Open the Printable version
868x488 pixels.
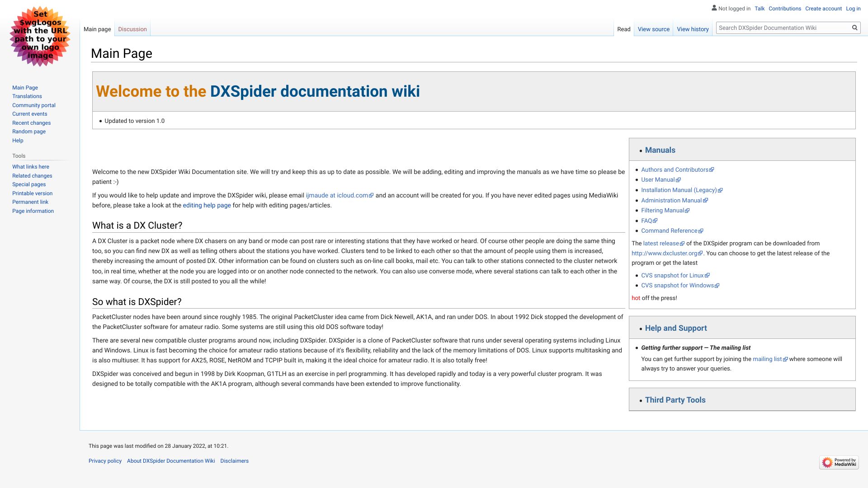[x=32, y=193]
